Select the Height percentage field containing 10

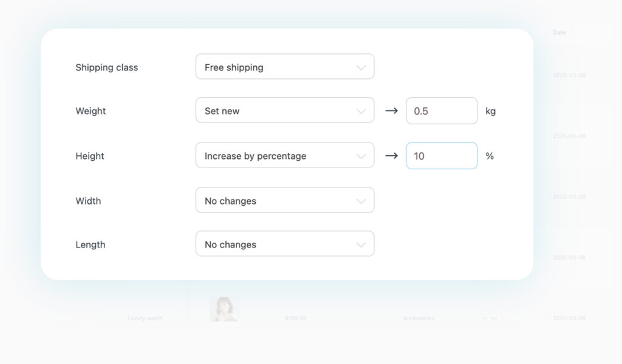coord(442,155)
